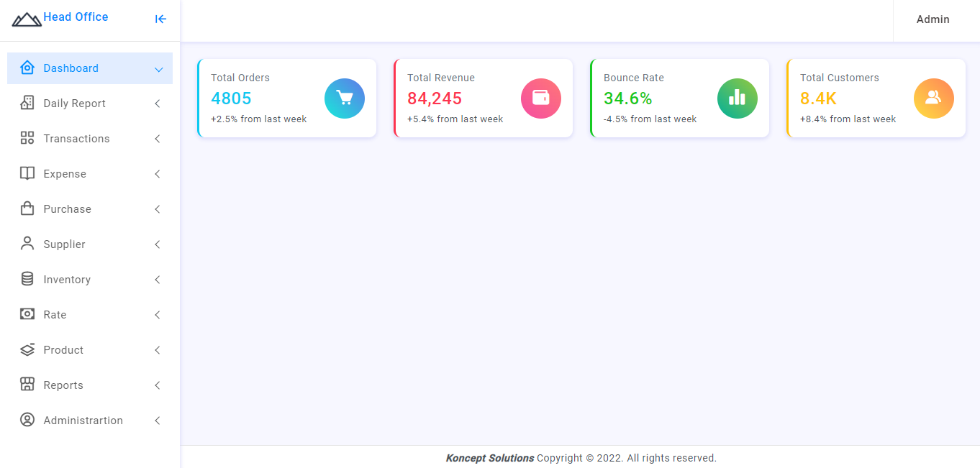This screenshot has height=468, width=980.
Task: Open the Admin user menu
Action: 933,19
